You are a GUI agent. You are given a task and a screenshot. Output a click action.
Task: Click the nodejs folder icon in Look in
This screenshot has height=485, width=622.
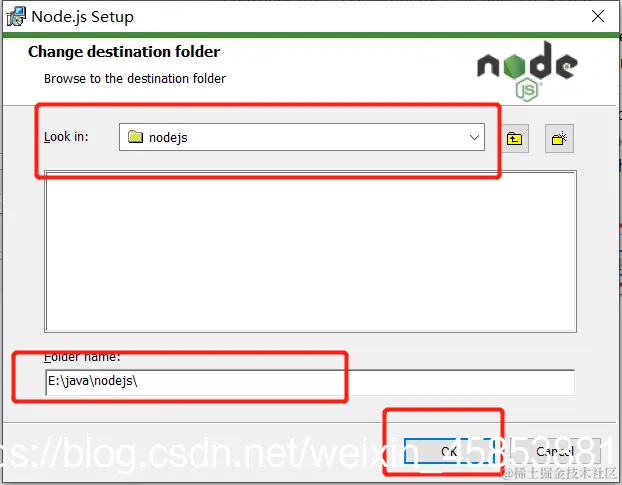click(135, 137)
